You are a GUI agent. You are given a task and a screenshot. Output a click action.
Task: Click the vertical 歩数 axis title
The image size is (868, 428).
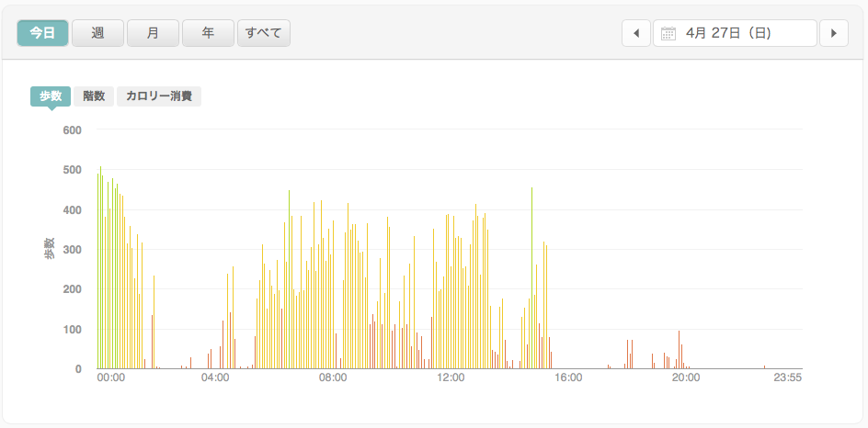50,249
